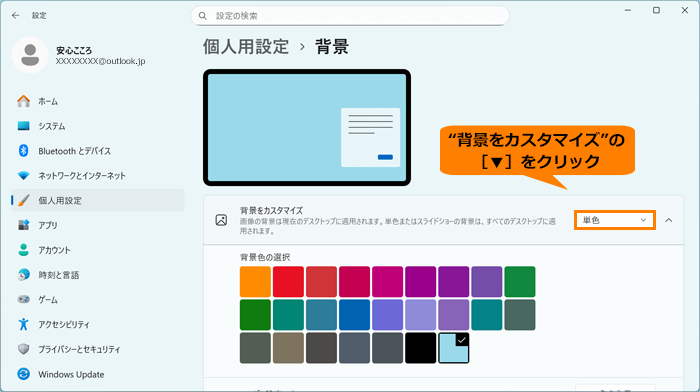Viewport: 700px width, 392px height.
Task: Click the 背景色の選択 label
Action: click(265, 257)
